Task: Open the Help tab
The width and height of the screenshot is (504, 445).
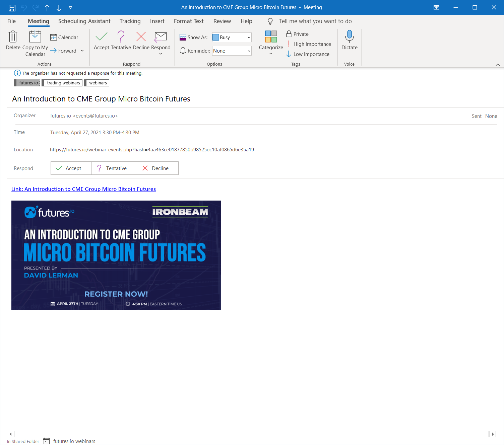Action: pyautogui.click(x=246, y=21)
